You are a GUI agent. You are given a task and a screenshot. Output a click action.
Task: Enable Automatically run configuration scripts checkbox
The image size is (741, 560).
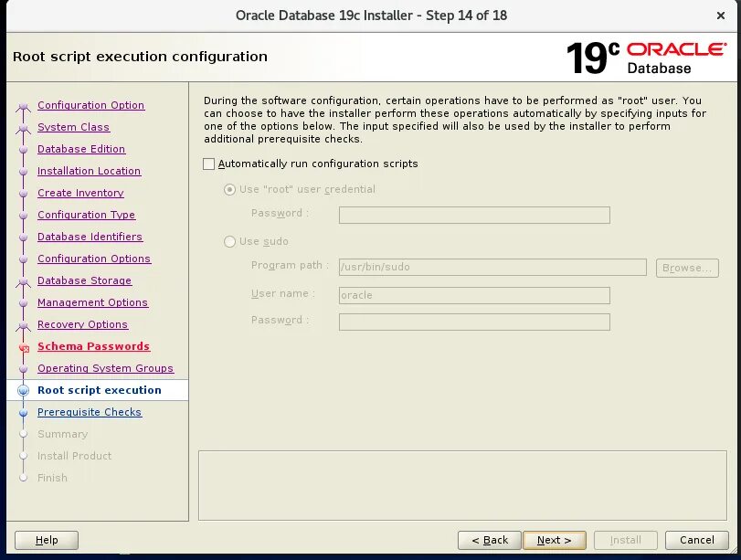tap(208, 164)
